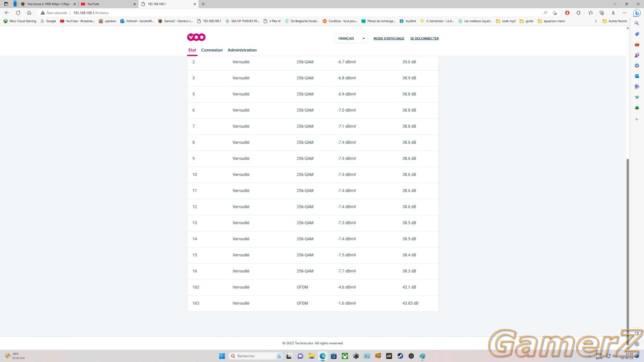The width and height of the screenshot is (644, 362).
Task: Open the weather widget in taskbar
Action: [15, 356]
